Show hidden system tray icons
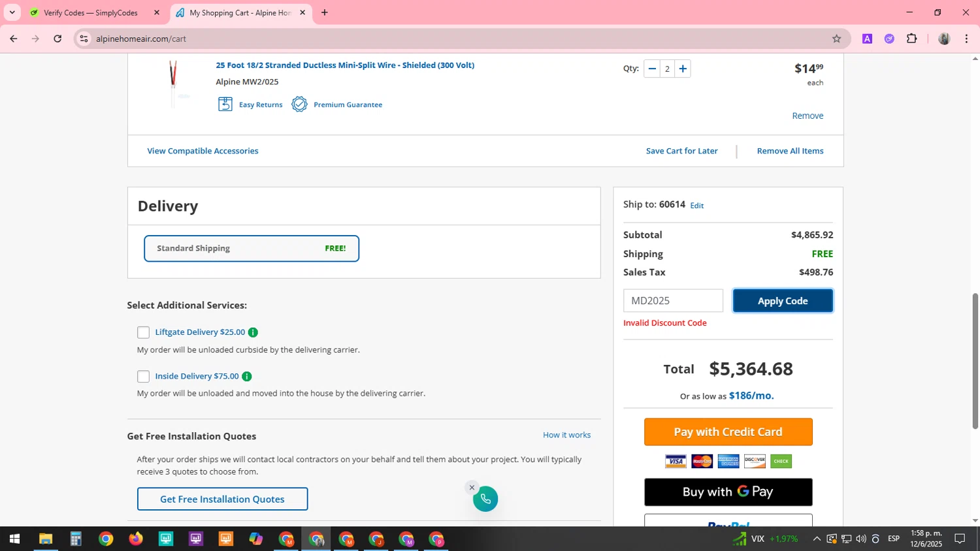 (x=817, y=539)
